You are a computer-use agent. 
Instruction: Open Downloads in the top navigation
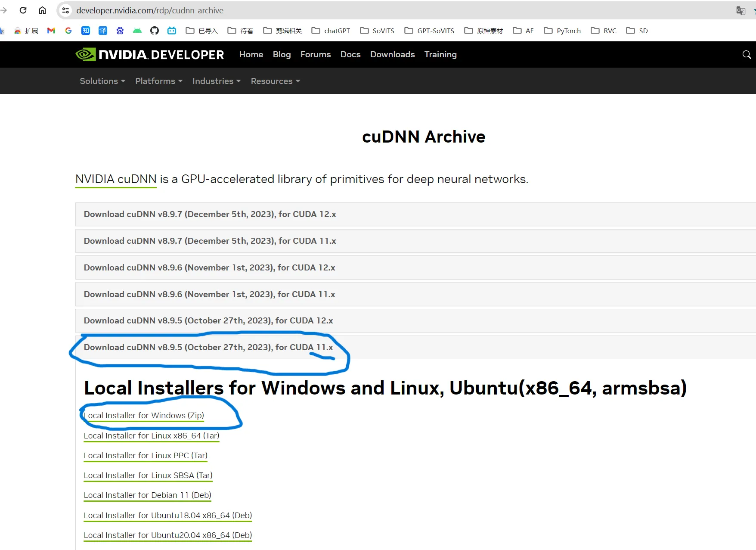393,55
